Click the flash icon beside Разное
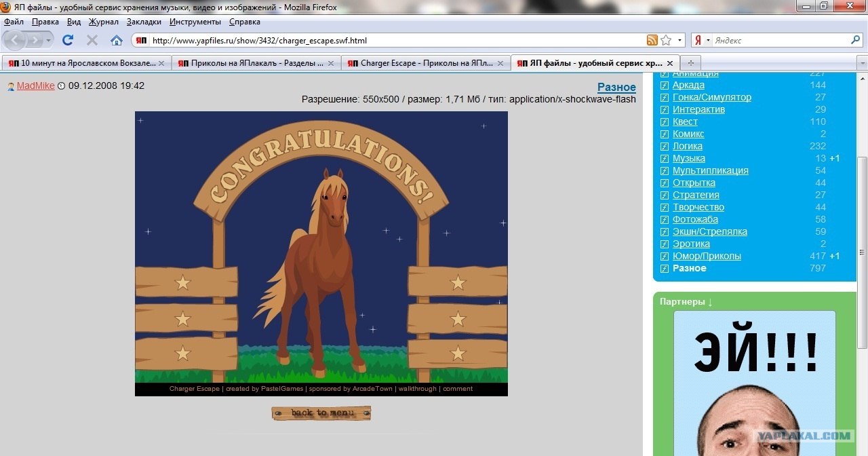This screenshot has width=868, height=456. coord(665,269)
